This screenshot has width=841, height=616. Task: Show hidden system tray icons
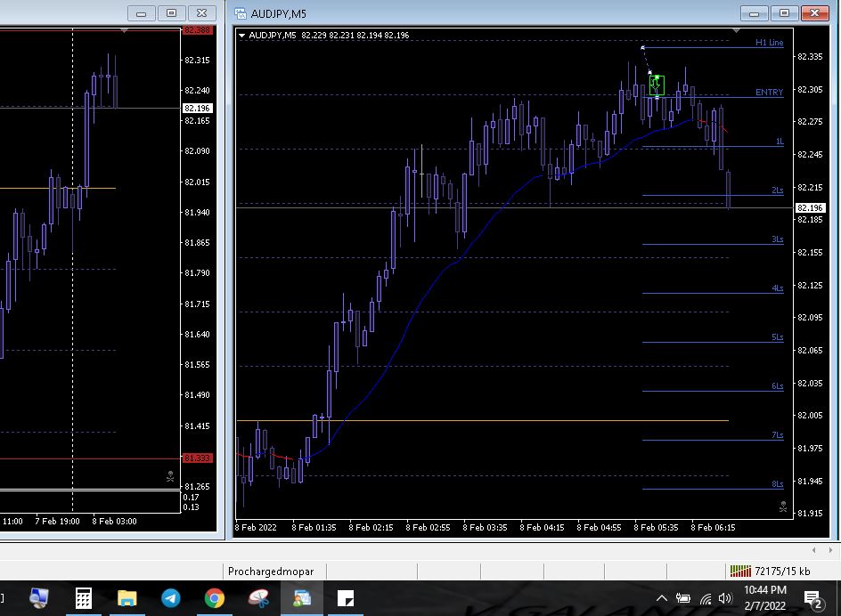661,598
